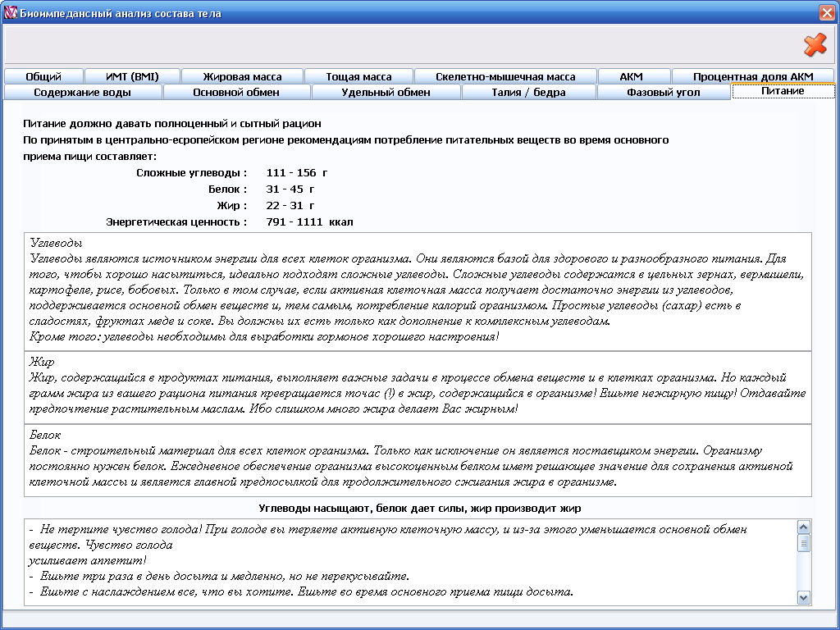
Task: Click the advice line Ешьте с наслаждением все
Action: [301, 592]
